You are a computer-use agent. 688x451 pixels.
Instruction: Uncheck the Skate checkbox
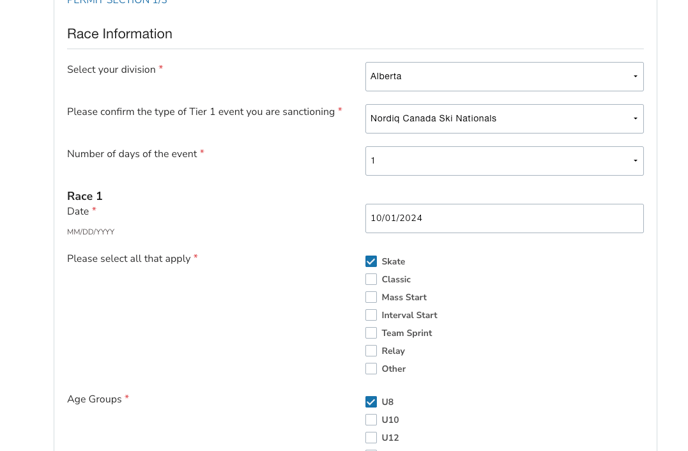pos(371,262)
